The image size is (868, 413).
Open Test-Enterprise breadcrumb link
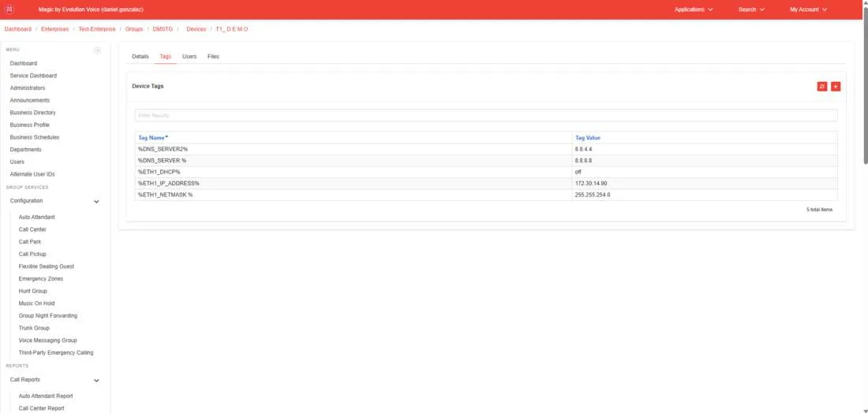tap(97, 28)
